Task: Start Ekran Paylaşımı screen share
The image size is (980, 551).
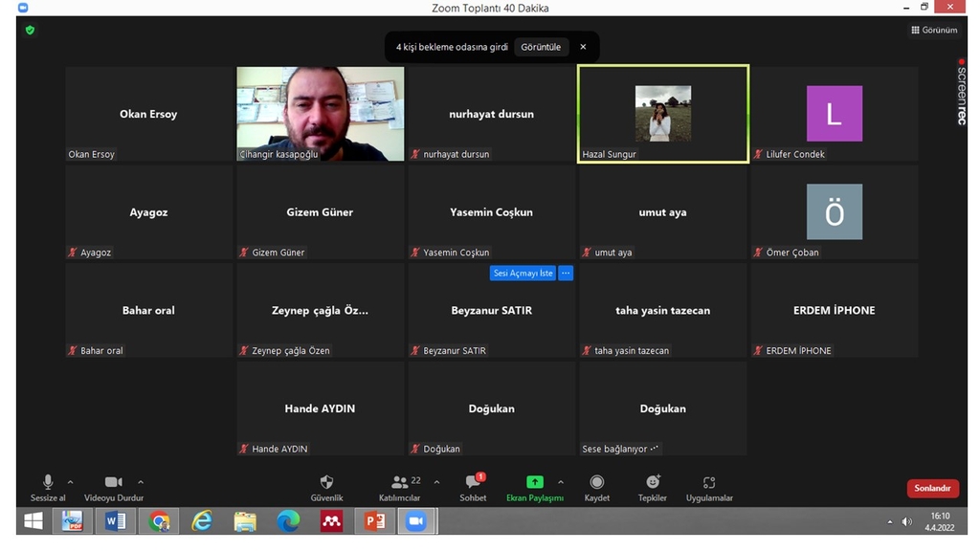Action: 535,483
